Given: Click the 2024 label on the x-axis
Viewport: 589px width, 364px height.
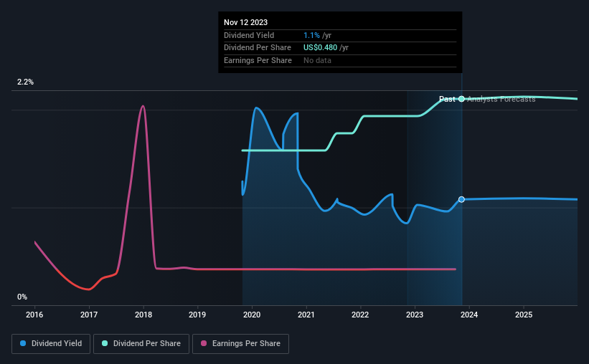Looking at the screenshot, I should pos(469,315).
